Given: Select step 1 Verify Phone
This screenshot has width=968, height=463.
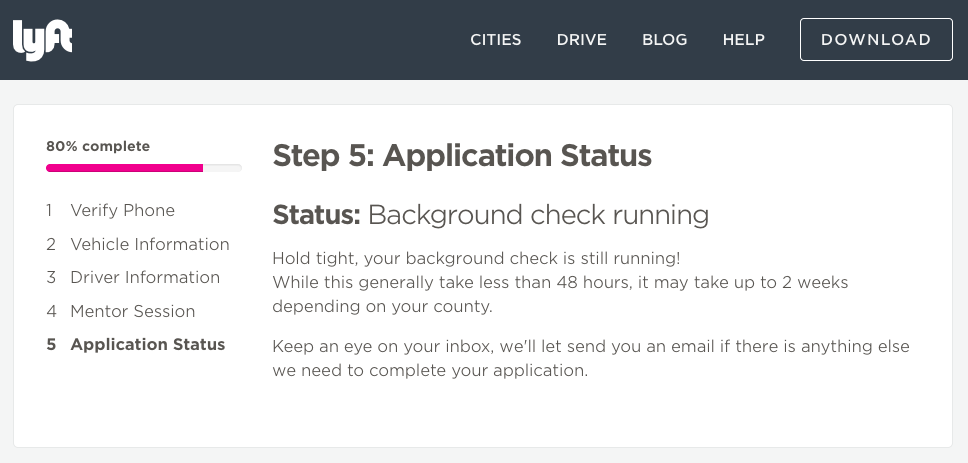Looking at the screenshot, I should click(111, 211).
